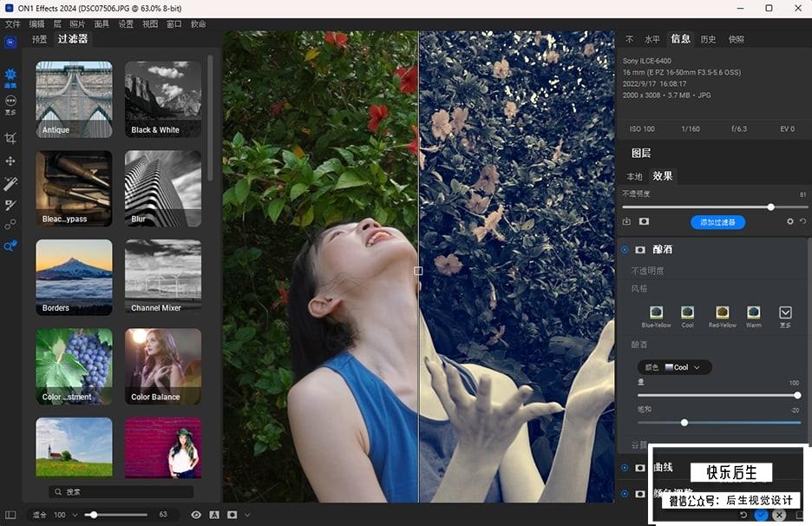Select the 过滤器 filters tab
This screenshot has width=812, height=526.
pyautogui.click(x=73, y=39)
